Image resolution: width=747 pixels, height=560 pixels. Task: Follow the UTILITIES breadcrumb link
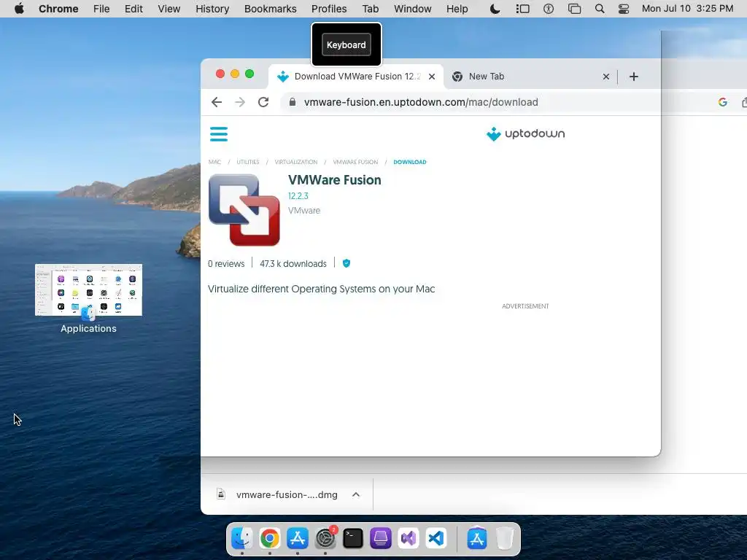coord(248,162)
